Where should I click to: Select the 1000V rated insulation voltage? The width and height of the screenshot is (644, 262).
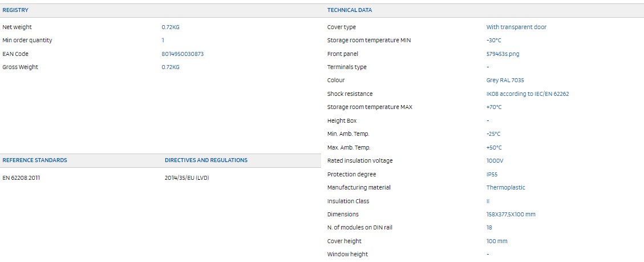pyautogui.click(x=495, y=161)
